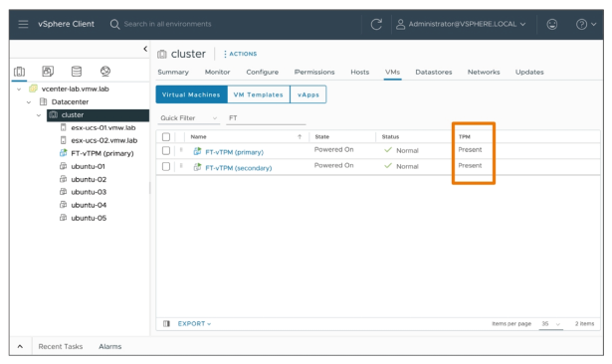This screenshot has height=364, width=612.
Task: Click the cluster icon beside page title
Action: pos(162,55)
